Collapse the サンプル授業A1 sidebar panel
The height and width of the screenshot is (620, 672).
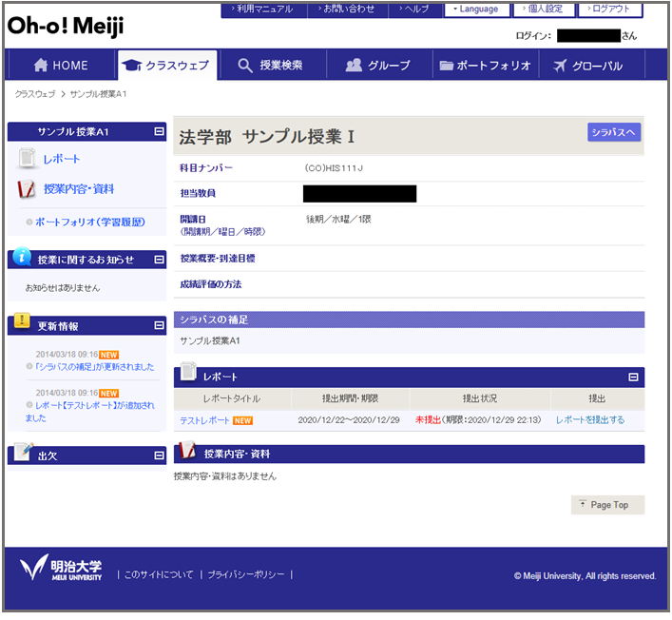pyautogui.click(x=159, y=131)
